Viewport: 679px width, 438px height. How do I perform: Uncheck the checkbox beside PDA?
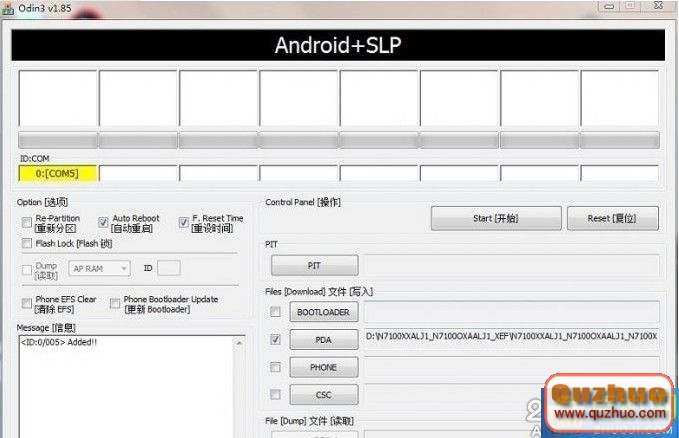(275, 340)
